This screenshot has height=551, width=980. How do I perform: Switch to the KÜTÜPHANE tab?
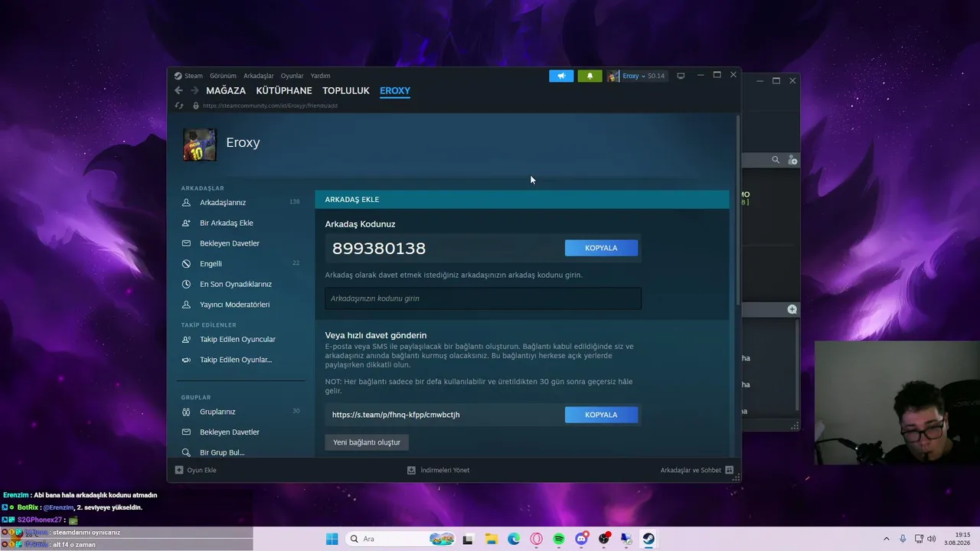[x=284, y=90]
